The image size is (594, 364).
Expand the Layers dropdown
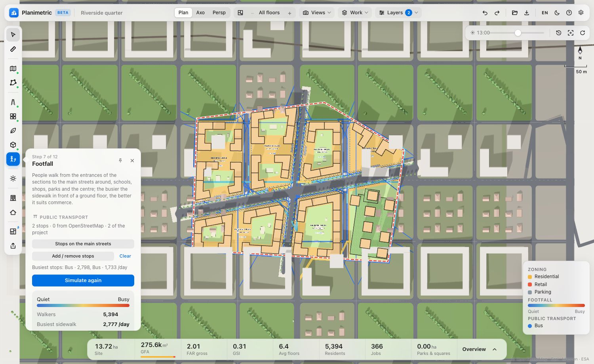coord(398,13)
